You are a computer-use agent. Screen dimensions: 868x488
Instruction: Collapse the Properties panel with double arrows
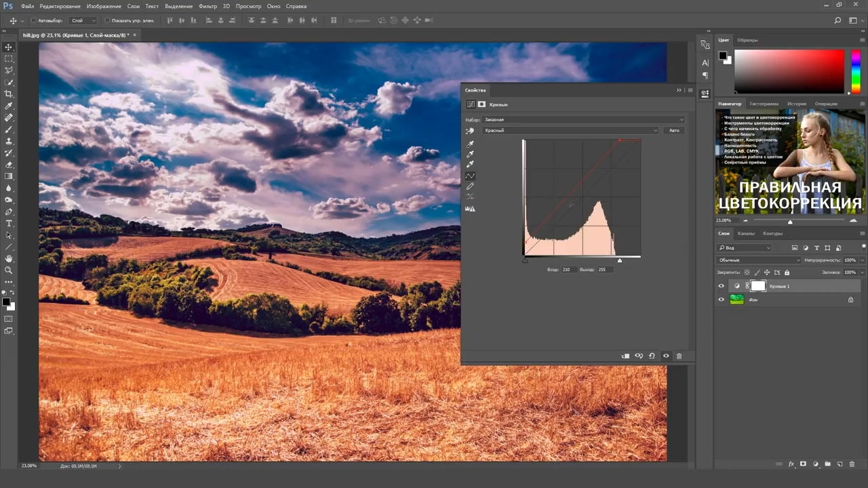679,90
